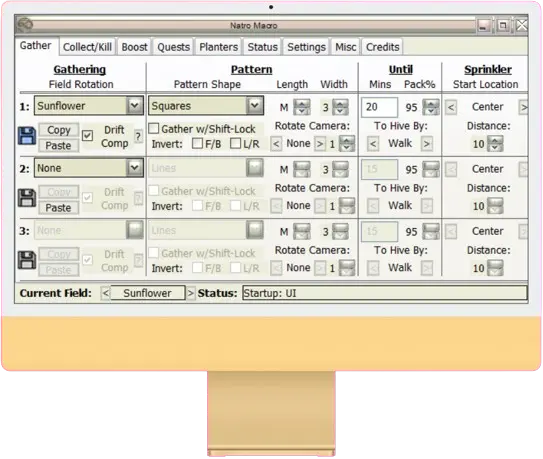Select the Misc tab

click(x=346, y=47)
